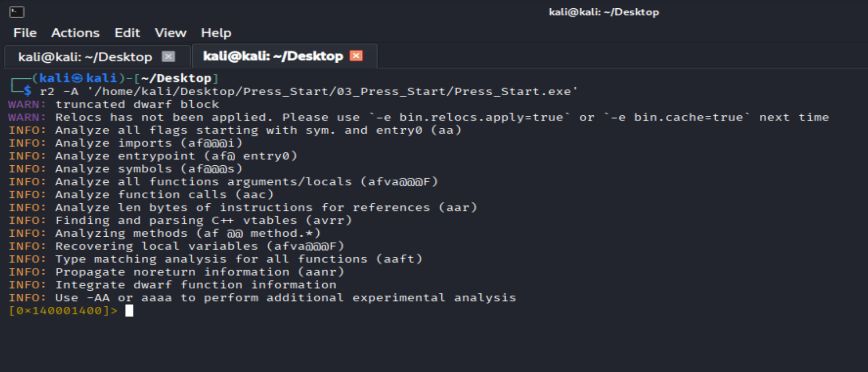Click the bin.relocs.apply=true text
This screenshot has height=372, width=868.
481,117
